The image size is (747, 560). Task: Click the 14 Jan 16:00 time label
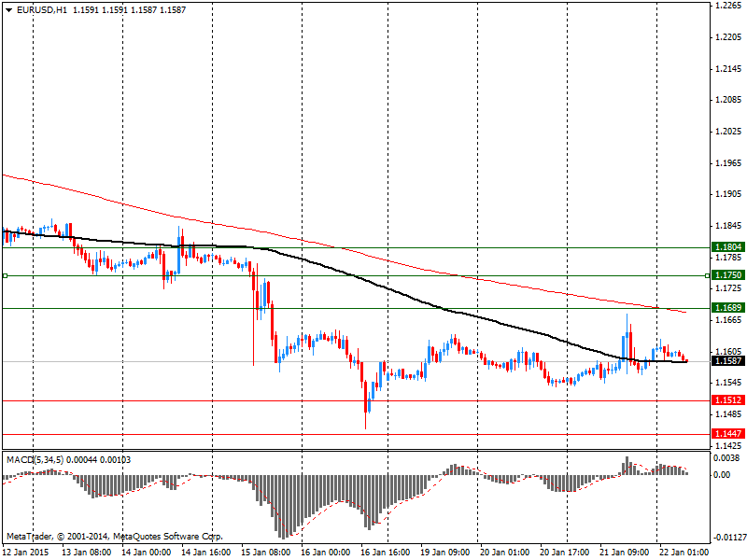click(x=205, y=553)
